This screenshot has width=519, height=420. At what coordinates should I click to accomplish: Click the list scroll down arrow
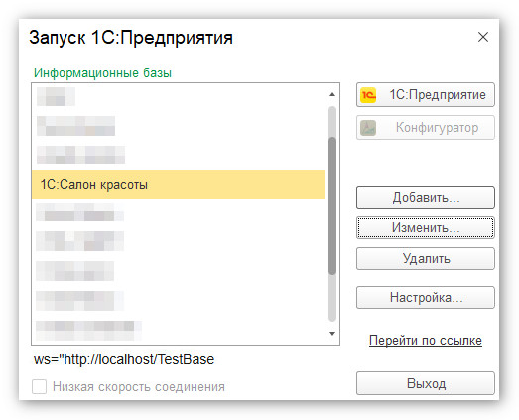click(332, 334)
